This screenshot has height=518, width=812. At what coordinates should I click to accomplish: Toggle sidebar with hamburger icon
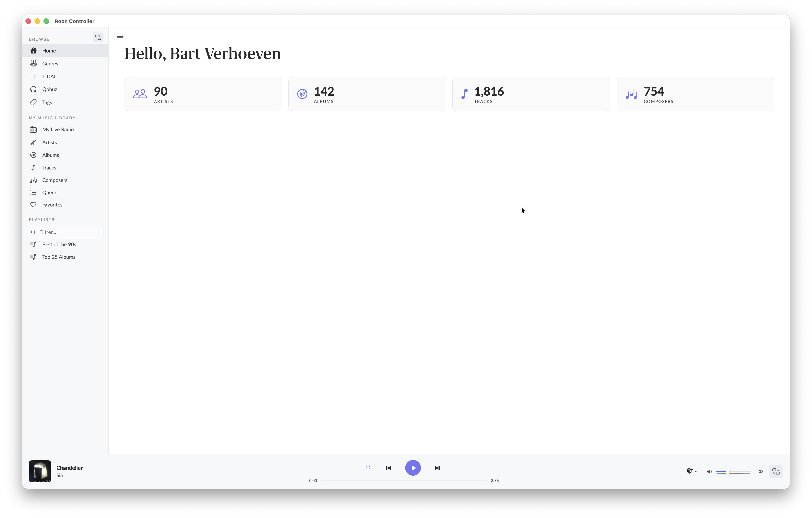pos(120,38)
